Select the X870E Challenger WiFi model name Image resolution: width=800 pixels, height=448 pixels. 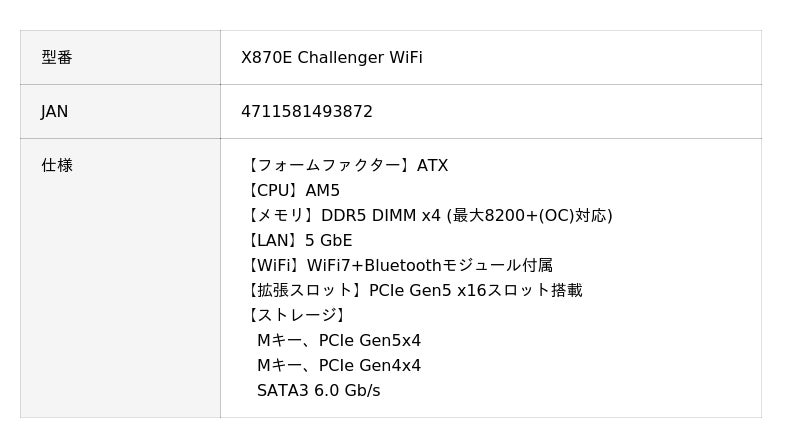pos(331,58)
